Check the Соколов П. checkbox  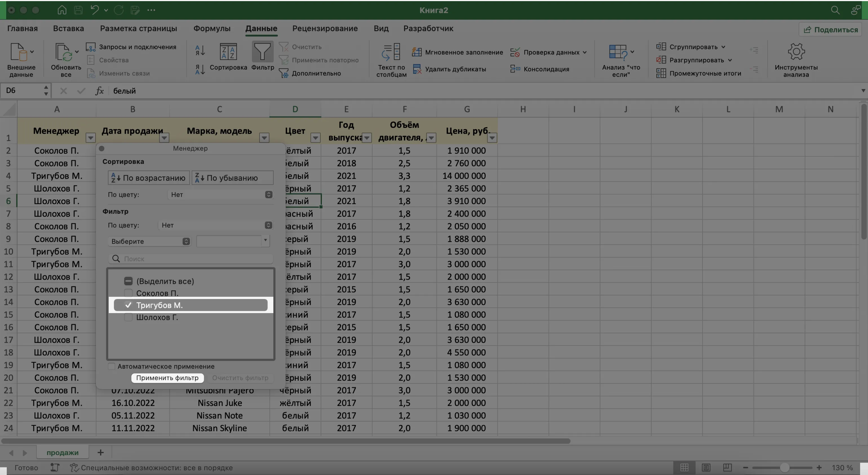tap(128, 293)
